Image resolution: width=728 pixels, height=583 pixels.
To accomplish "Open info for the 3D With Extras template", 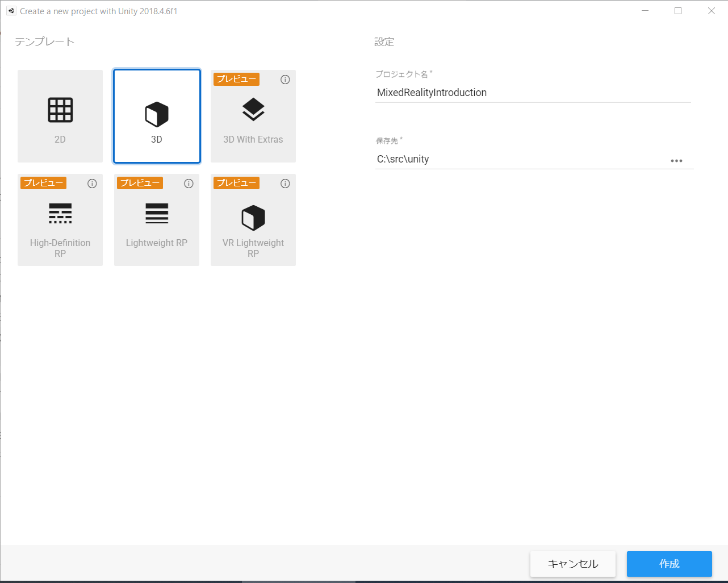I will pyautogui.click(x=285, y=80).
